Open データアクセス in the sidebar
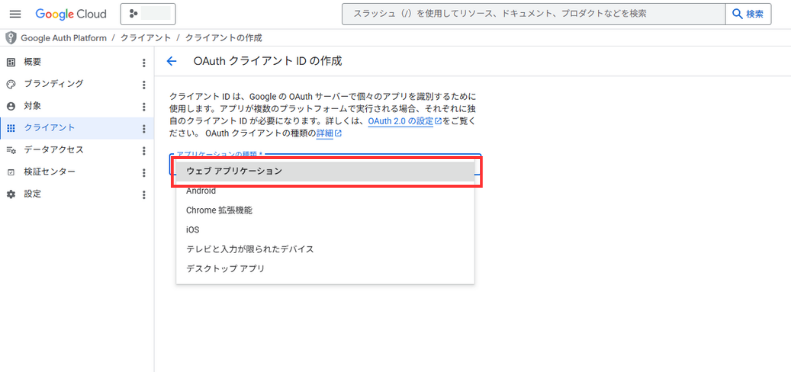791x372 pixels. tap(77, 150)
